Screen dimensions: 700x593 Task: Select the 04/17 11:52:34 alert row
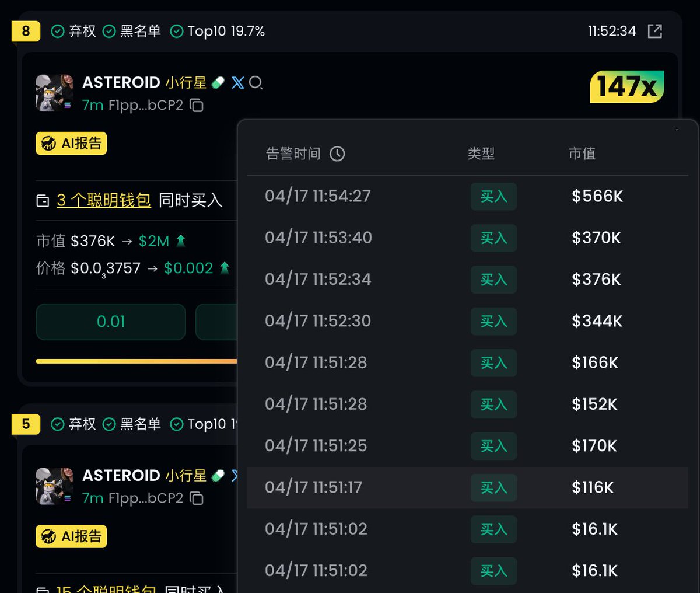(x=468, y=279)
